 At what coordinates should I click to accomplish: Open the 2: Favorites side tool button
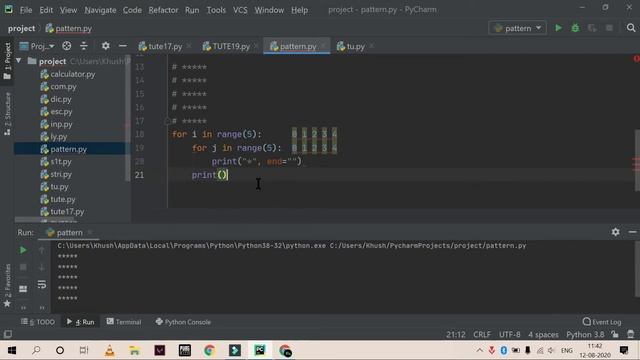7,286
